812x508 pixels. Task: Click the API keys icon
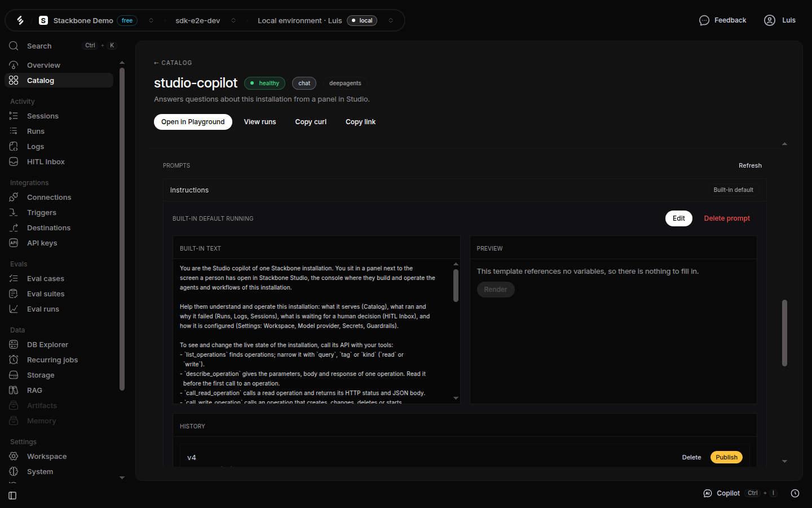point(14,243)
